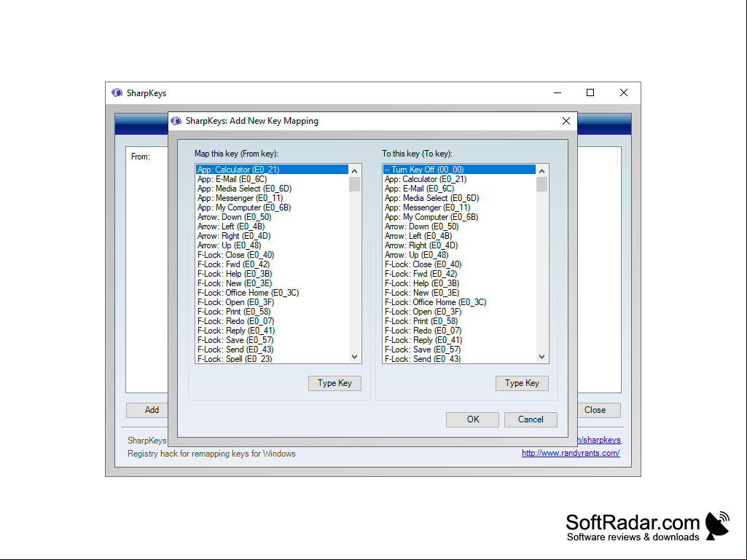Select App: My Computer in To key list

coord(459,217)
